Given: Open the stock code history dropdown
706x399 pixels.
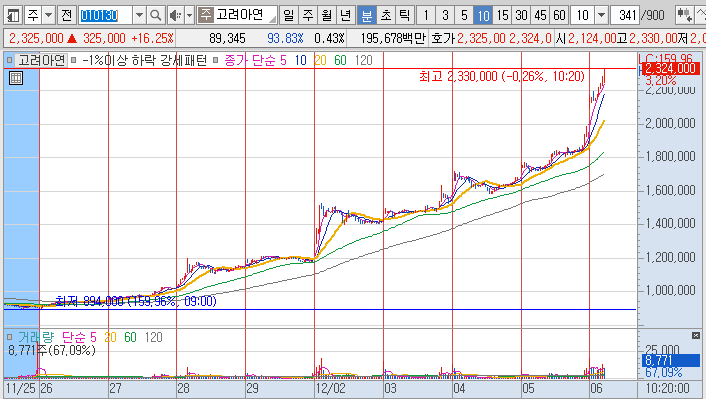Looking at the screenshot, I should click(x=139, y=16).
